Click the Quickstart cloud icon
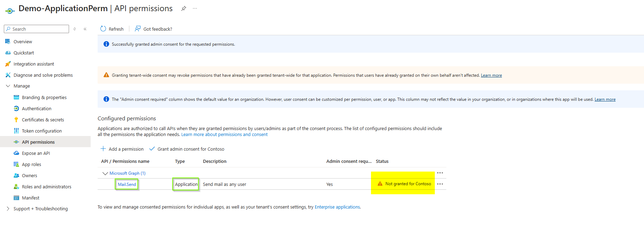Viewport: 644px width, 234px height. point(8,53)
